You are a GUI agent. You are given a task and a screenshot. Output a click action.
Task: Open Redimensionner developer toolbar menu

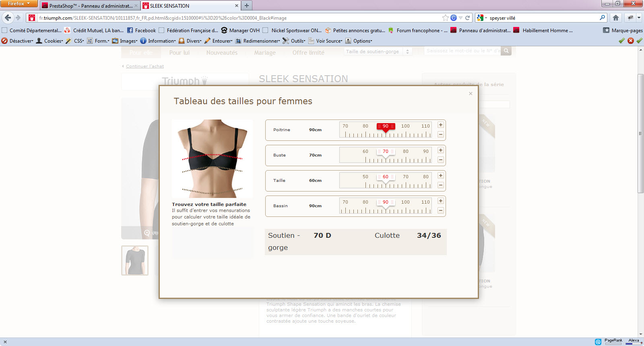pos(258,41)
